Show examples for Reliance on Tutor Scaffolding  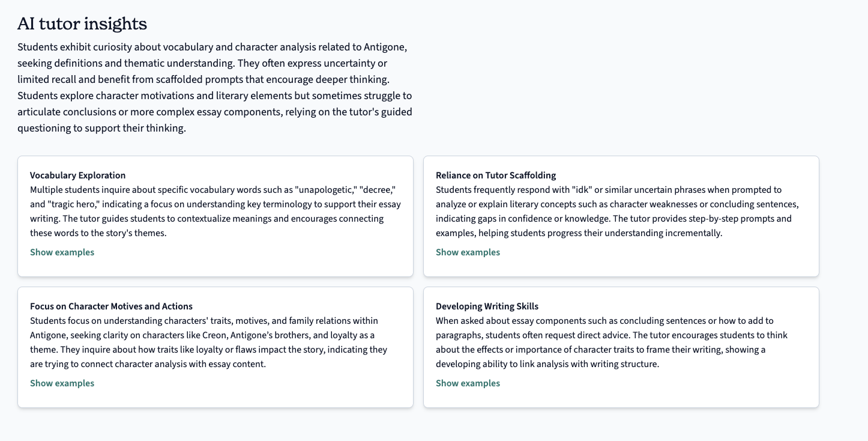click(x=468, y=252)
